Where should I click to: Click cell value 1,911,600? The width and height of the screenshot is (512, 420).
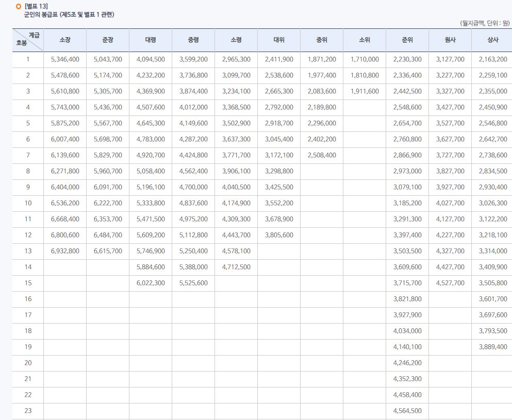tap(365, 91)
